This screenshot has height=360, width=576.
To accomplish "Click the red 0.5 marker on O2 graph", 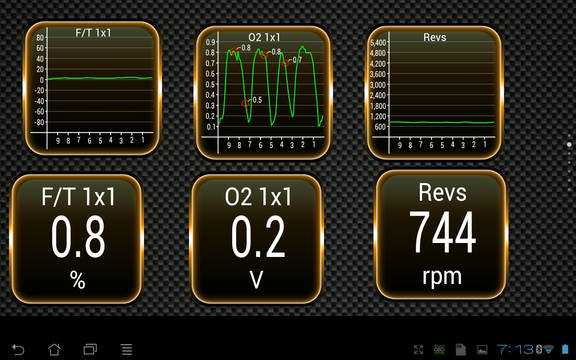I will pyautogui.click(x=246, y=104).
